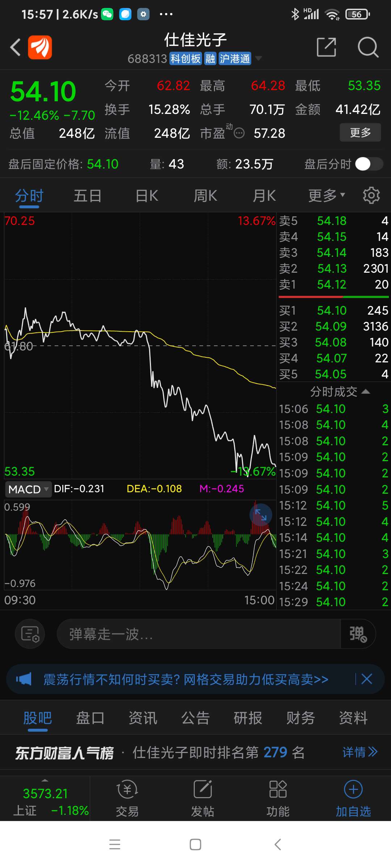Toggle the 盘后分时 switch
Image resolution: width=391 pixels, height=868 pixels.
[369, 164]
